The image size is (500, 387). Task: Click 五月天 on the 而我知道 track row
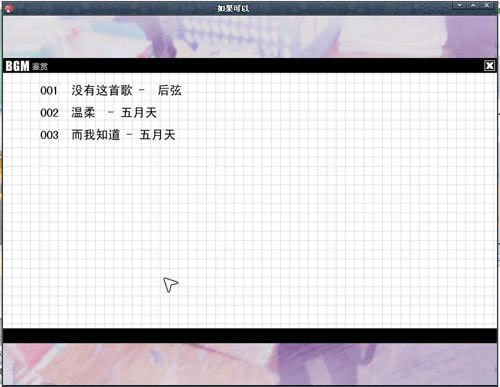(x=157, y=135)
